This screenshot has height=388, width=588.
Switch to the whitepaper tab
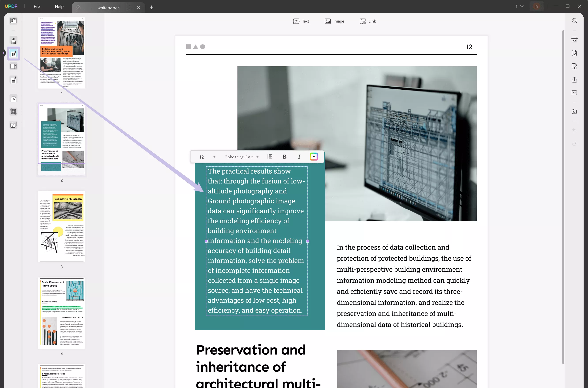[x=108, y=8]
